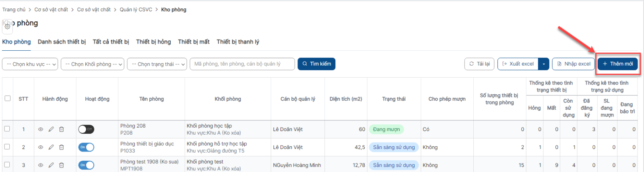
Task: Open the Chọn trạng thái dropdown
Action: click(157, 64)
